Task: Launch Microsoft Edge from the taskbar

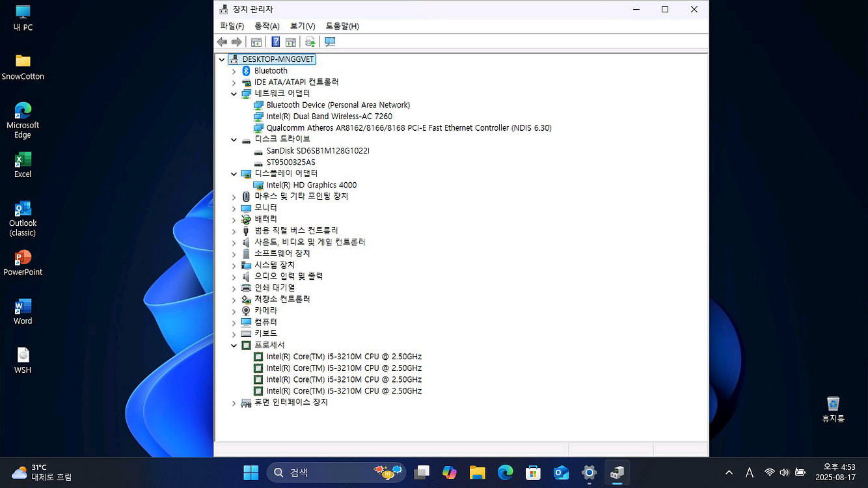Action: coord(505,473)
